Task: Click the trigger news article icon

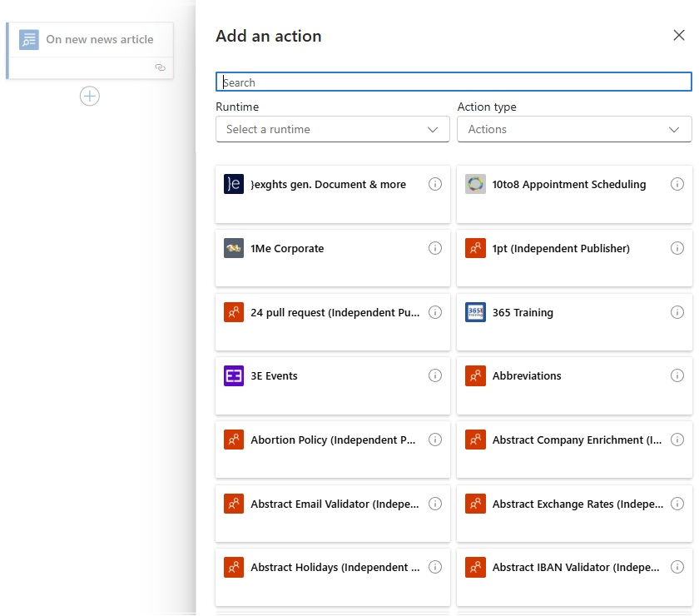Action: [x=29, y=40]
